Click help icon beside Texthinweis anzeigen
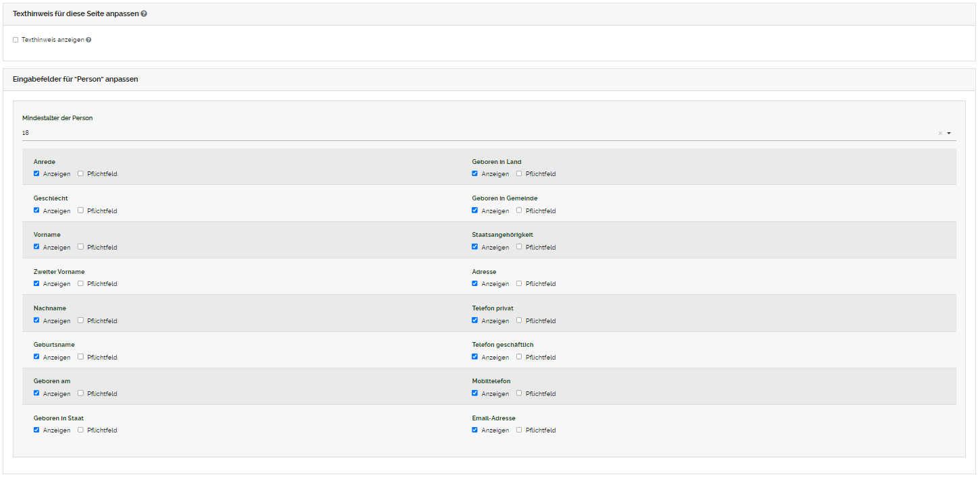Screen dimensions: 980x477 click(88, 40)
